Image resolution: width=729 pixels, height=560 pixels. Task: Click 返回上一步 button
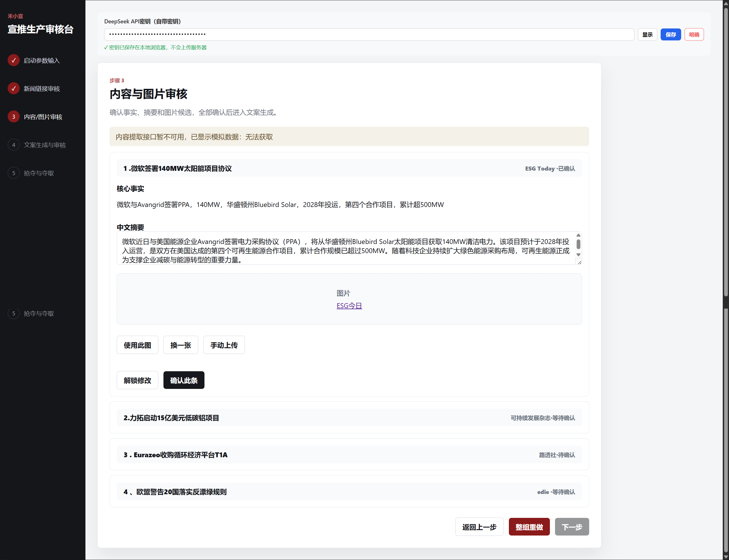pos(479,527)
